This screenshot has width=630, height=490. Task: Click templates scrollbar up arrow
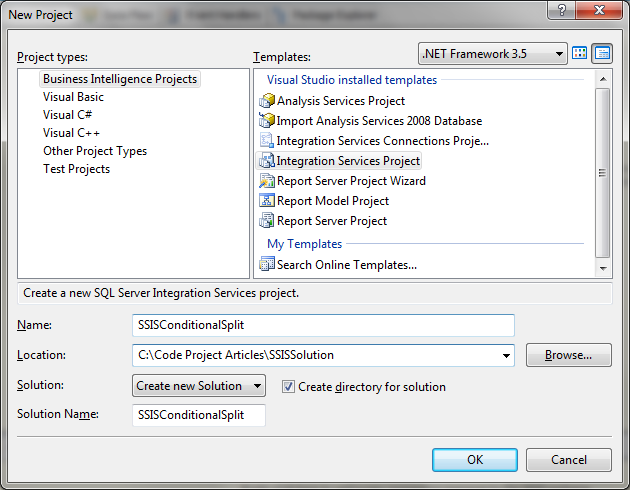click(603, 79)
